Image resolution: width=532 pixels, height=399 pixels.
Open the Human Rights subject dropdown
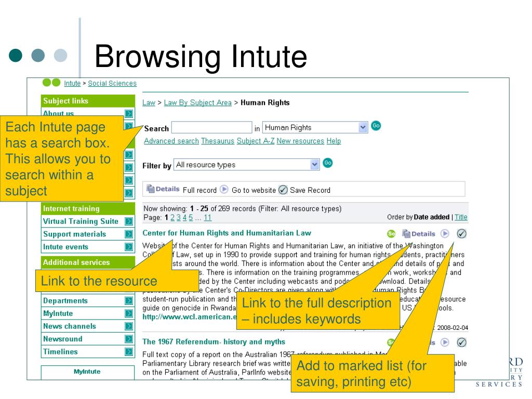(315, 127)
